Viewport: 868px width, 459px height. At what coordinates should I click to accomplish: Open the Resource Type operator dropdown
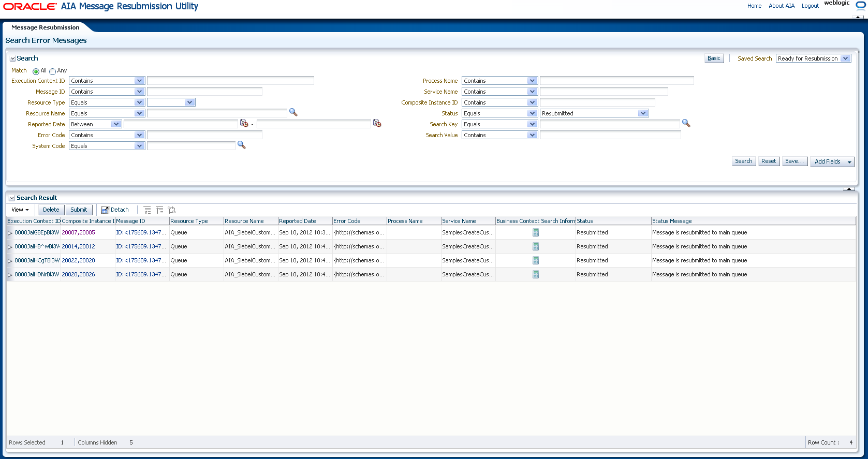pos(107,102)
